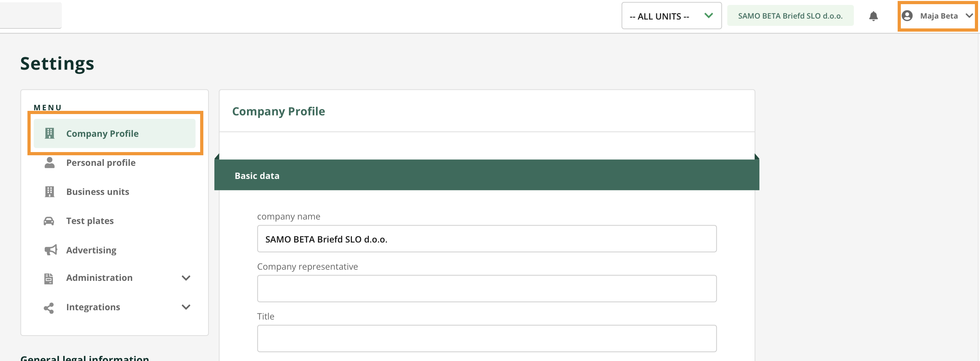The image size is (980, 361).
Task: Click the Integrations share icon
Action: (x=49, y=307)
